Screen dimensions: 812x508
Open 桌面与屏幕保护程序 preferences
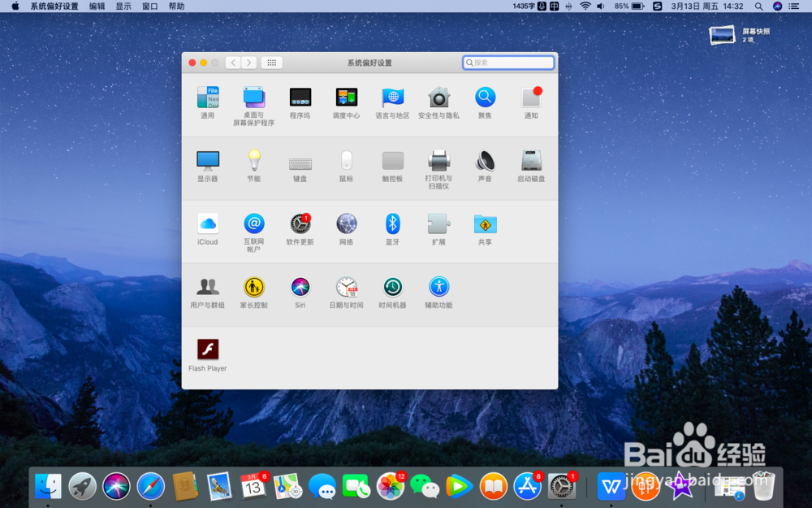point(253,106)
